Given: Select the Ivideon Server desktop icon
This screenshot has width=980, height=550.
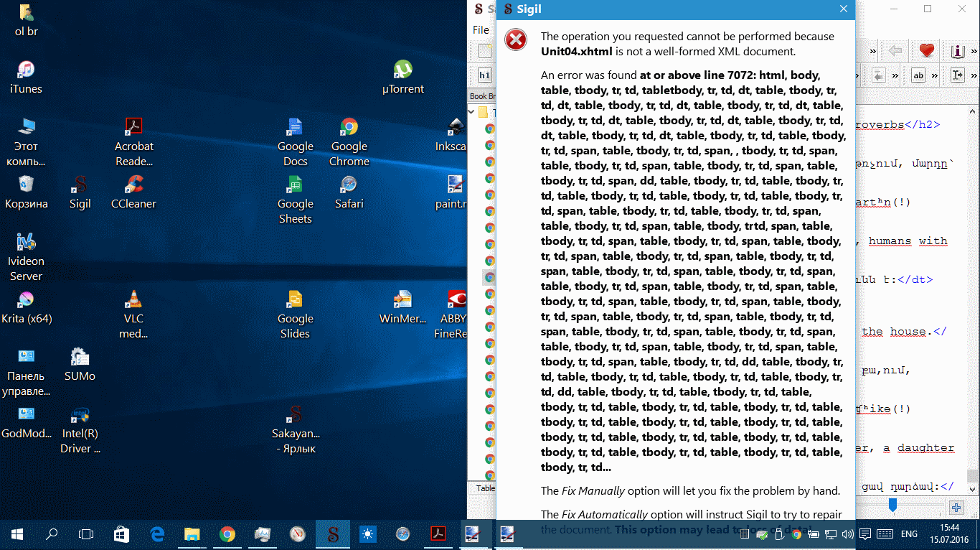Looking at the screenshot, I should (26, 257).
